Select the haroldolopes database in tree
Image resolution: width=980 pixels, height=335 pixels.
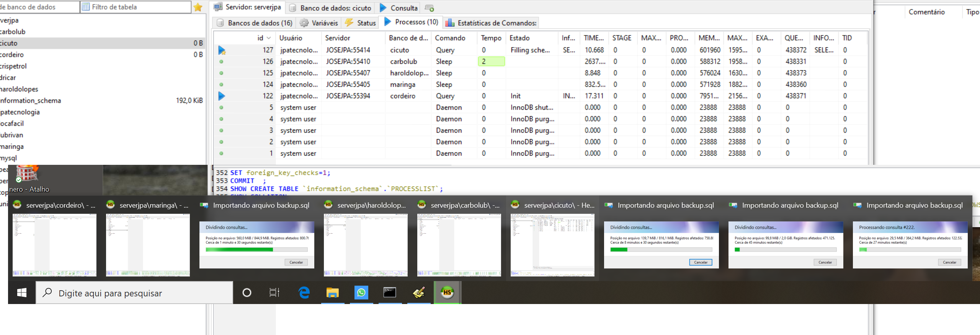[x=19, y=89]
